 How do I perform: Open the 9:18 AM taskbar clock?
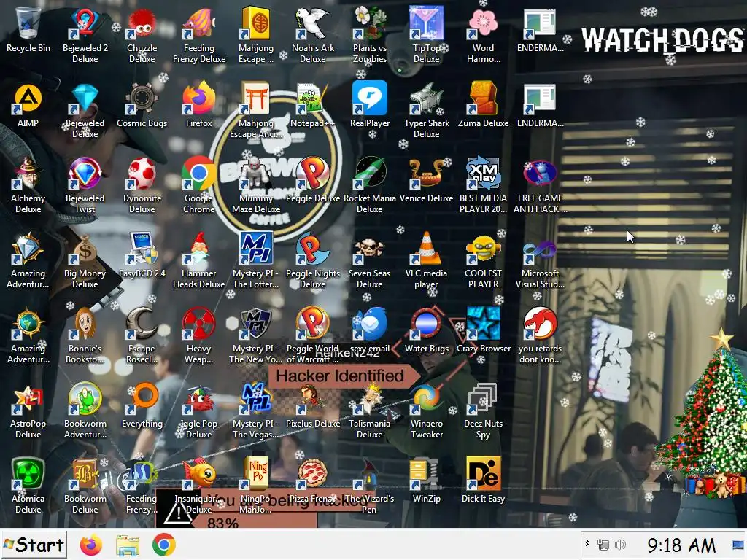click(x=681, y=545)
